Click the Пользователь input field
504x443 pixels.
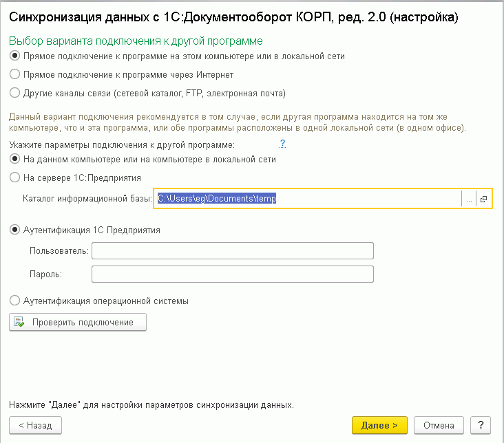point(233,250)
